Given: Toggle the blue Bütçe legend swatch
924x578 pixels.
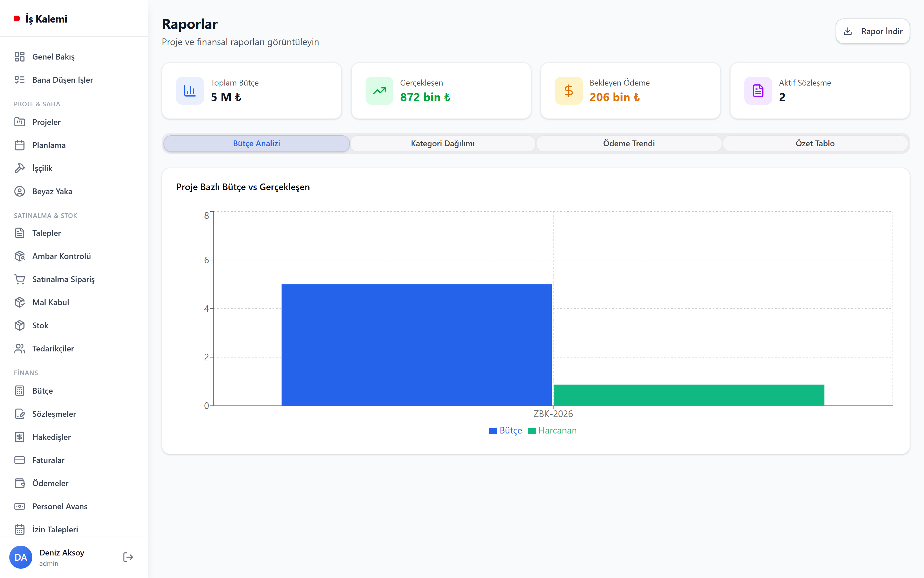Looking at the screenshot, I should (493, 431).
